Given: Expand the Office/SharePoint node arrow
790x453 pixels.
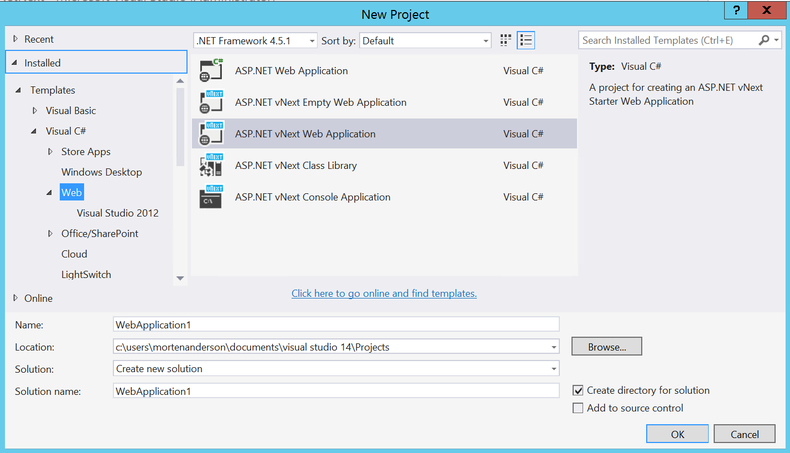Looking at the screenshot, I should pyautogui.click(x=50, y=233).
